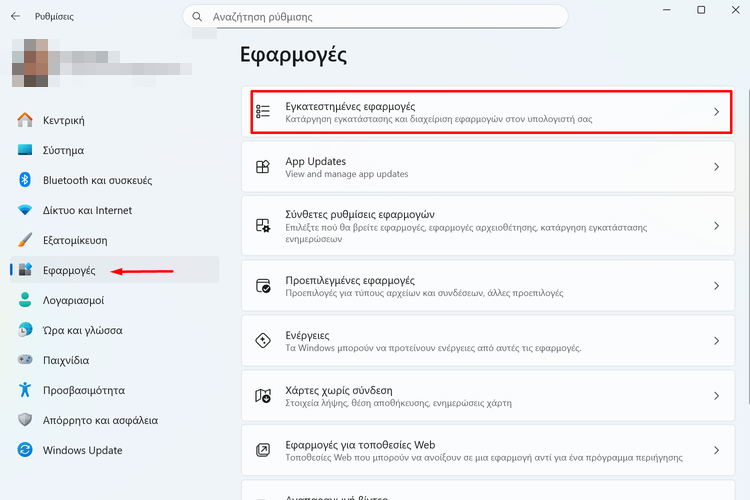Go to Λογαριασμοί in sidebar
750x500 pixels.
73,300
